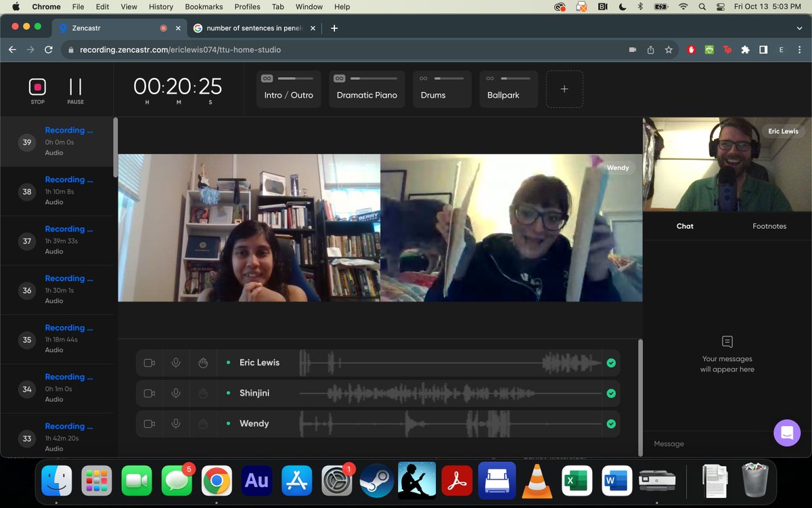Toggle loop on the Intro / Outro soundboard clip
812x508 pixels.
coord(267,78)
